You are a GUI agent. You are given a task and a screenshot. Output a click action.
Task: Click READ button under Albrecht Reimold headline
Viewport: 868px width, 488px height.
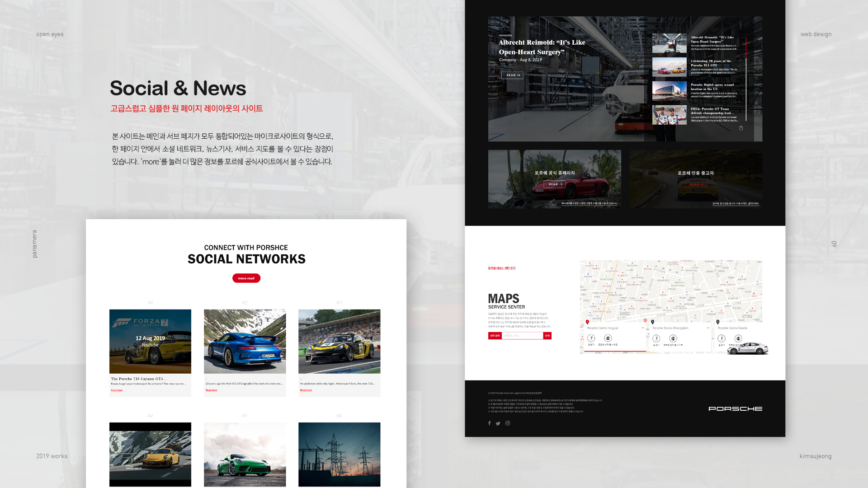pyautogui.click(x=512, y=75)
